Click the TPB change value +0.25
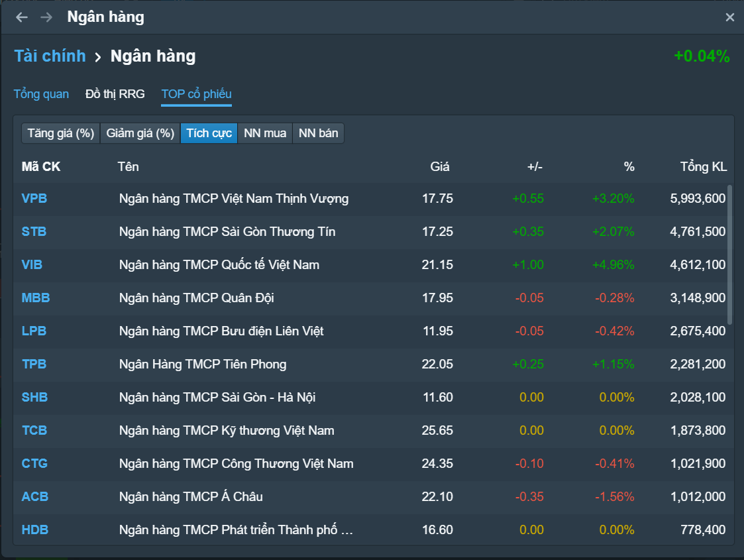 [528, 364]
